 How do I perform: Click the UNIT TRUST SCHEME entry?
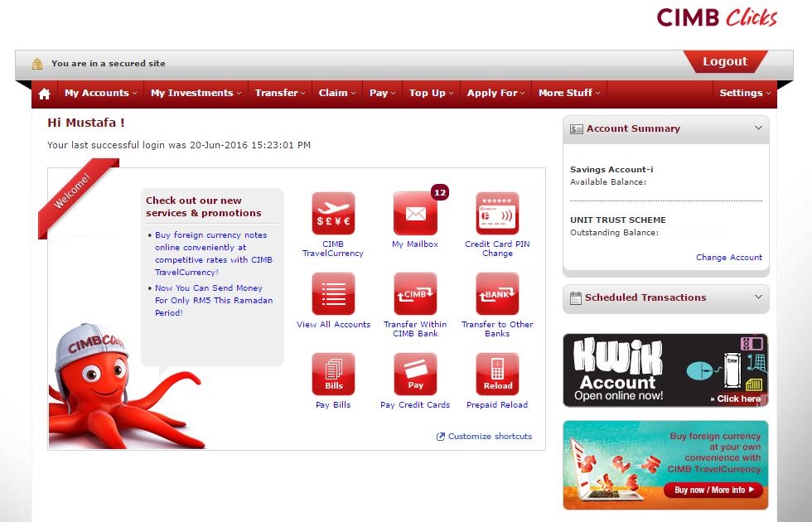[618, 220]
